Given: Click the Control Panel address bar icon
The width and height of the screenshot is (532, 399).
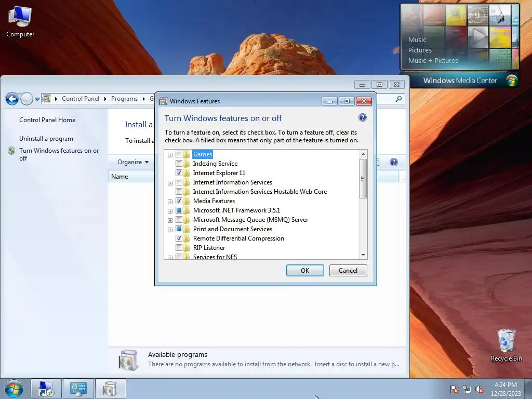Looking at the screenshot, I should (47, 99).
